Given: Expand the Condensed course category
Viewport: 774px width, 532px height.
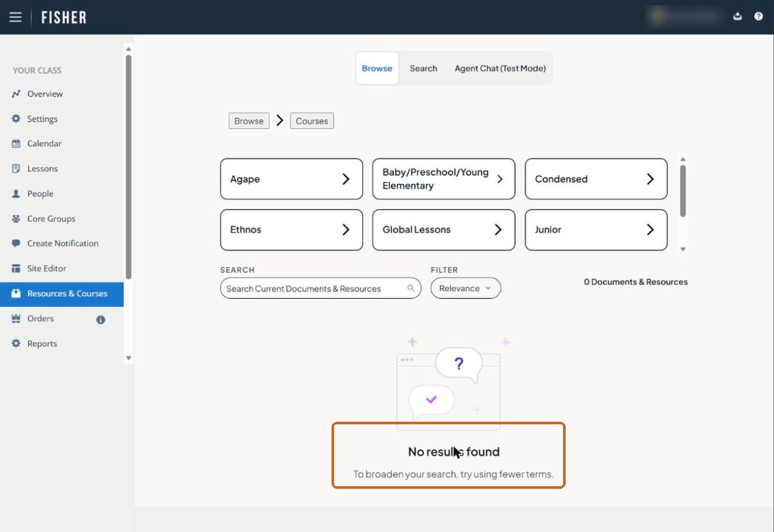Looking at the screenshot, I should coord(596,179).
